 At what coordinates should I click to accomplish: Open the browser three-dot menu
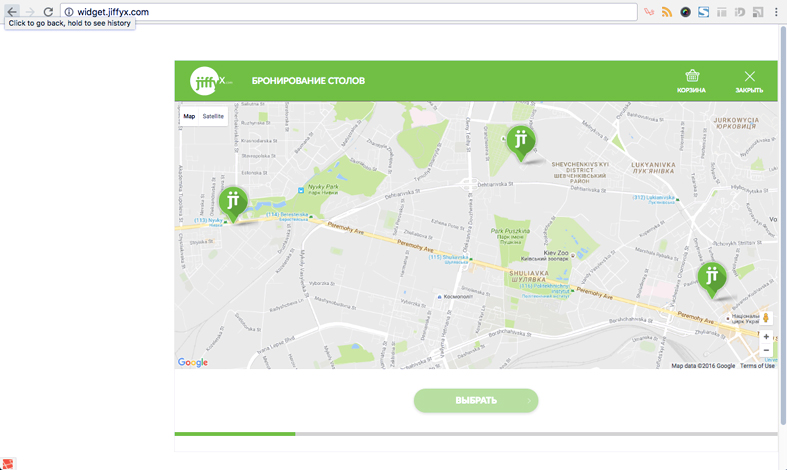point(776,12)
